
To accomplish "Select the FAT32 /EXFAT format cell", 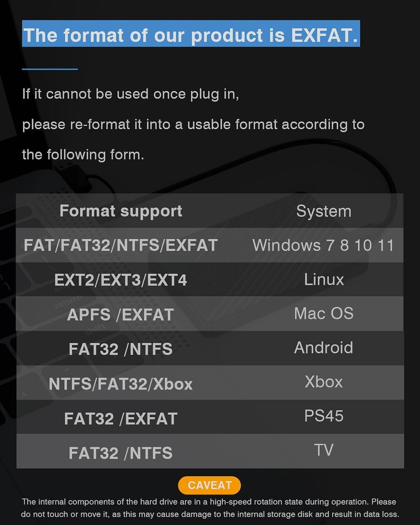I will [x=121, y=419].
